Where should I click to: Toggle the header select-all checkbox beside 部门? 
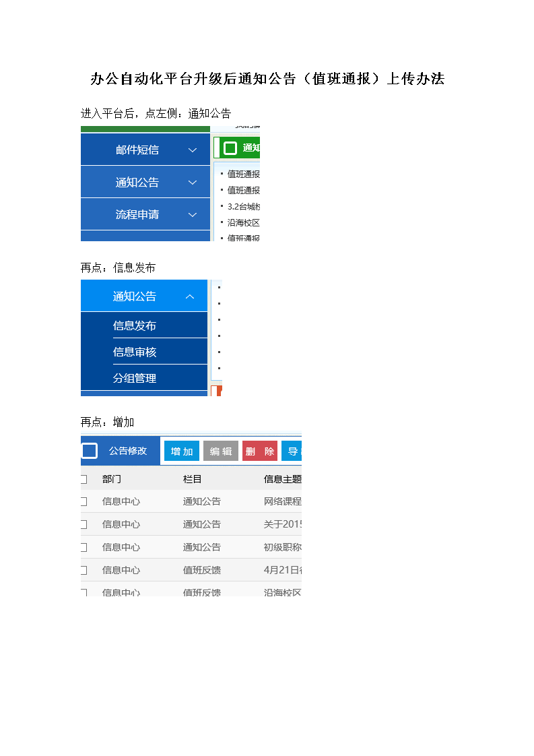point(84,479)
